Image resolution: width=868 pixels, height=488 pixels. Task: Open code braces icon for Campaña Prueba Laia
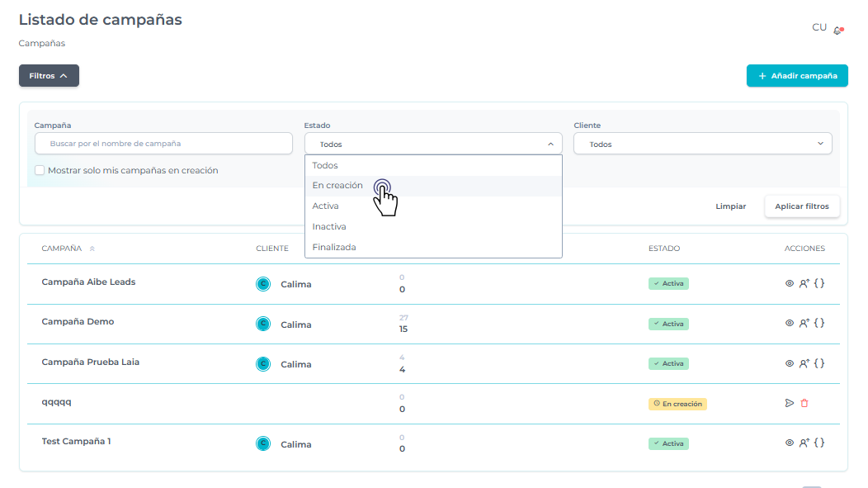click(x=819, y=362)
